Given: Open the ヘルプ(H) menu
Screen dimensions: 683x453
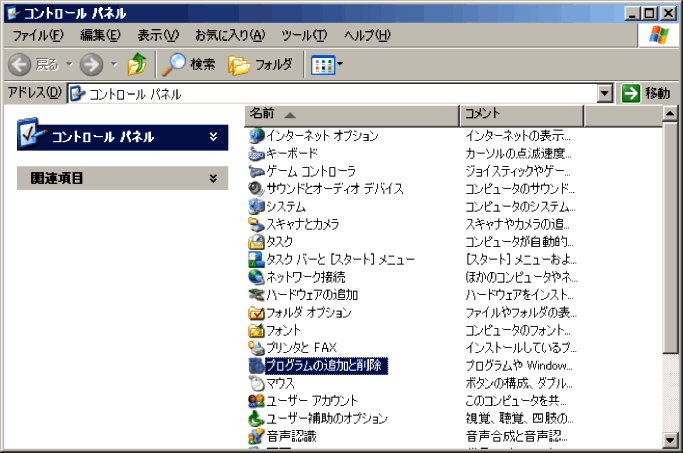Looking at the screenshot, I should pyautogui.click(x=367, y=35).
